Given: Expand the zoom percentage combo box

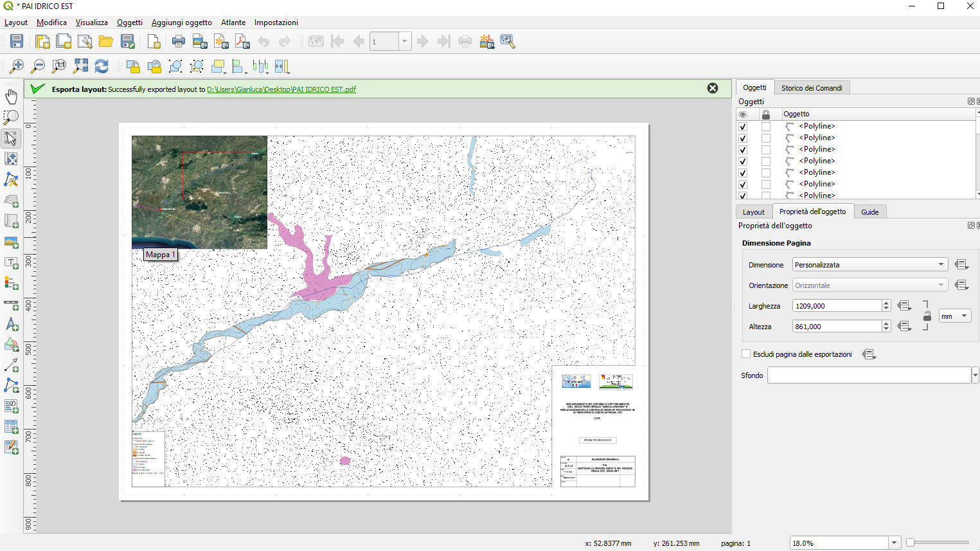Looking at the screenshot, I should [x=893, y=543].
